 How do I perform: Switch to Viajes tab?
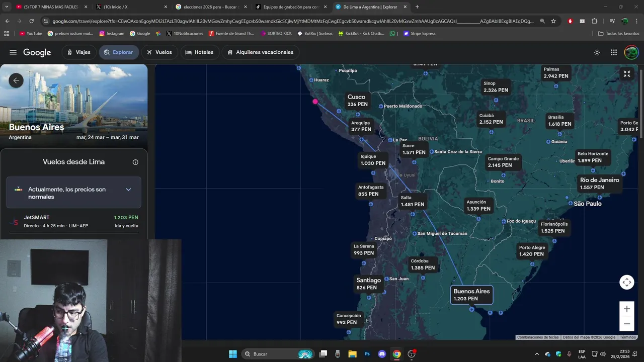pyautogui.click(x=79, y=52)
